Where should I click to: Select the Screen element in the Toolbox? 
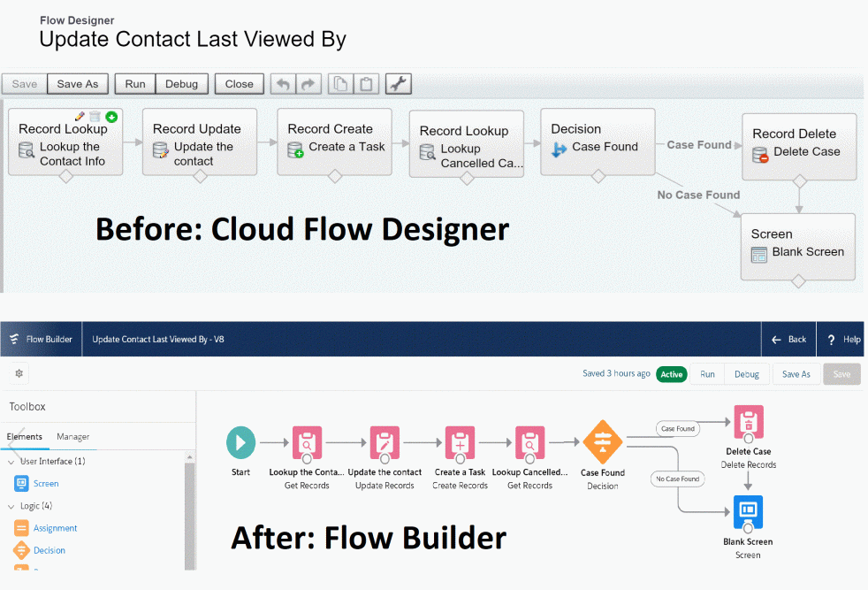(42, 484)
